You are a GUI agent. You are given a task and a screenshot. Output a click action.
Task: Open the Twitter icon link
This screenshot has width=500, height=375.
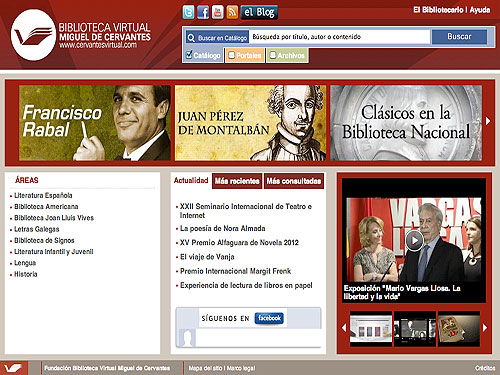click(188, 13)
